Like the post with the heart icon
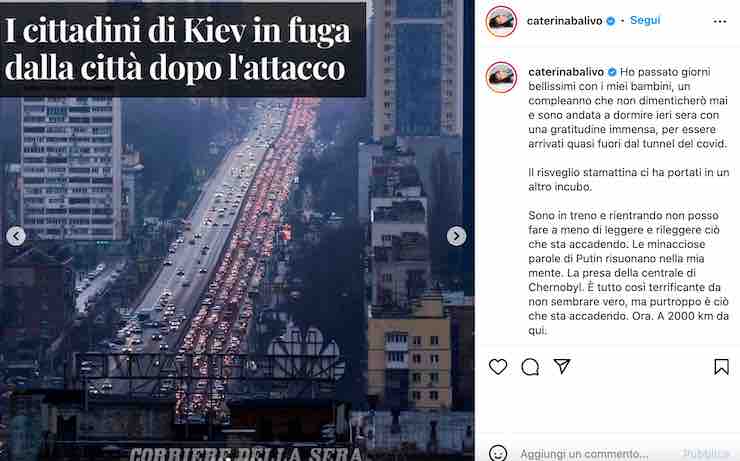The width and height of the screenshot is (740, 461). coord(498,367)
